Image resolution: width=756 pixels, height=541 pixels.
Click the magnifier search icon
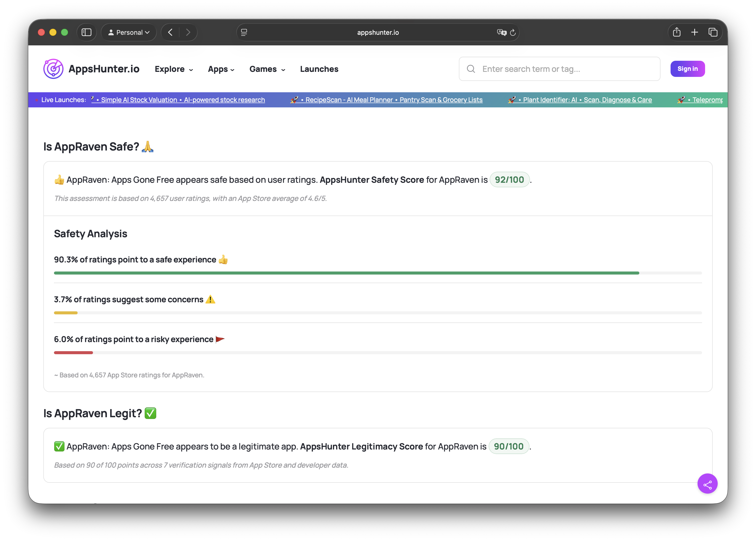tap(471, 69)
